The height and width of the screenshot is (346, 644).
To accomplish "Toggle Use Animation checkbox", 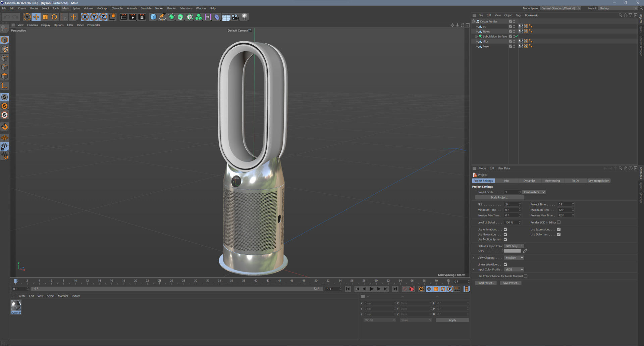I will click(505, 230).
